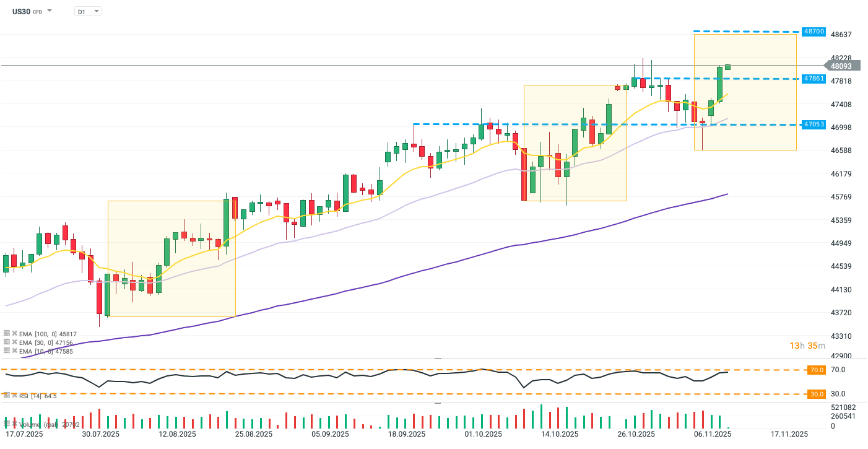Open settings icon for RSI indicator

click(7, 395)
